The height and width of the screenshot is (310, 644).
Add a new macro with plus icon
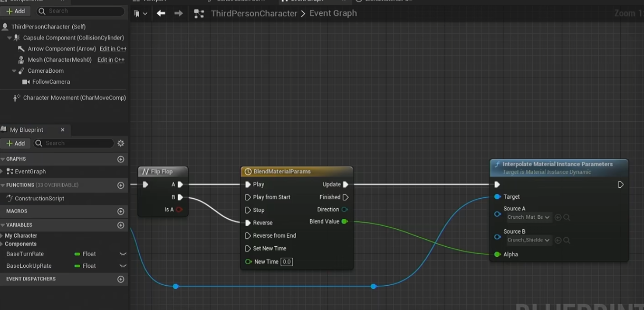point(121,211)
